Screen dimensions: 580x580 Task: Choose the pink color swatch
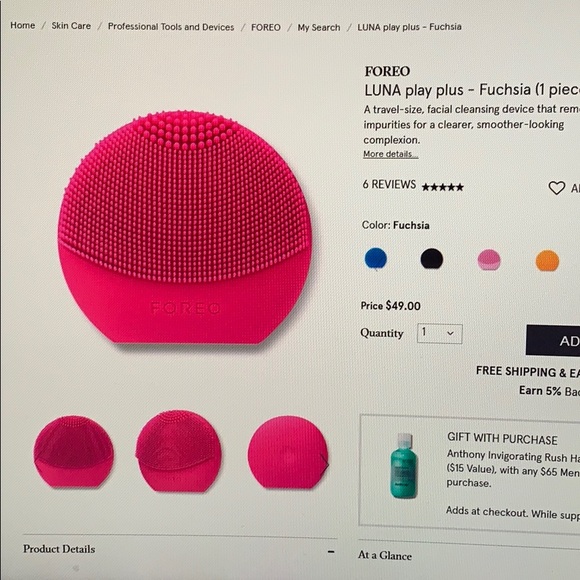[x=489, y=260]
